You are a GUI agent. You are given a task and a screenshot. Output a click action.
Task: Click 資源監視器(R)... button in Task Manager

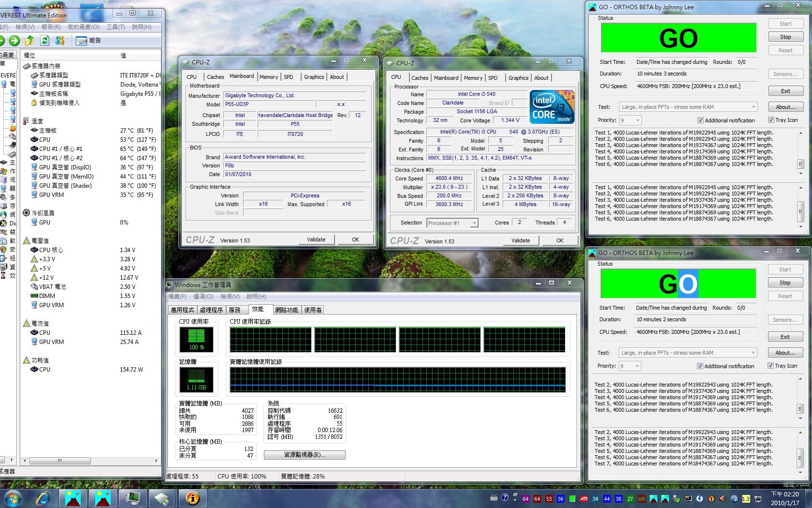(304, 455)
